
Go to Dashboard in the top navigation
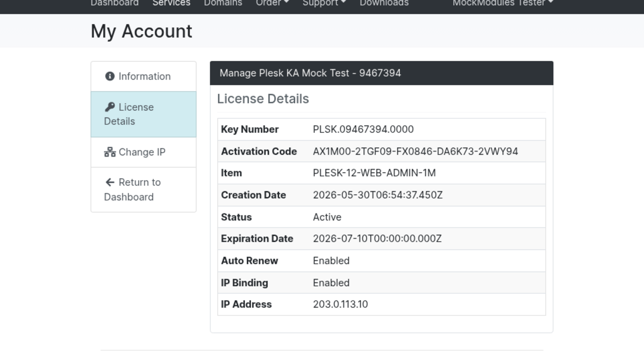[x=115, y=3]
